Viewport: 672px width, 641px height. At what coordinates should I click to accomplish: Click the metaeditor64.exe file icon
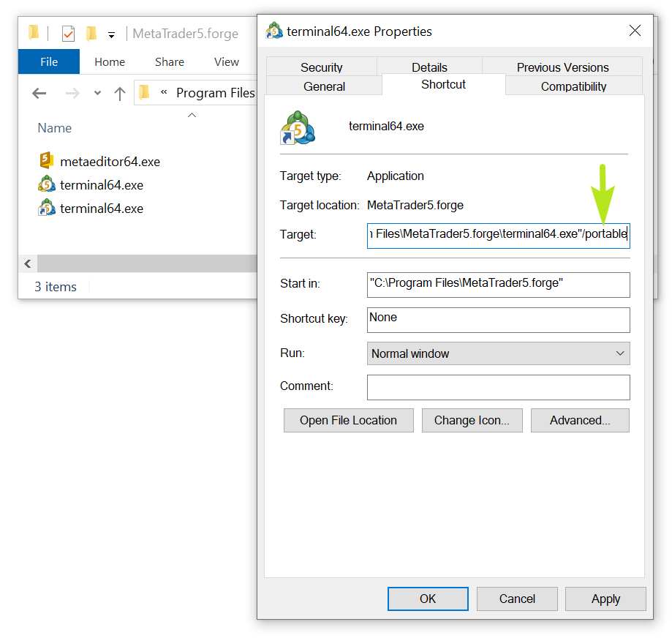tap(46, 161)
